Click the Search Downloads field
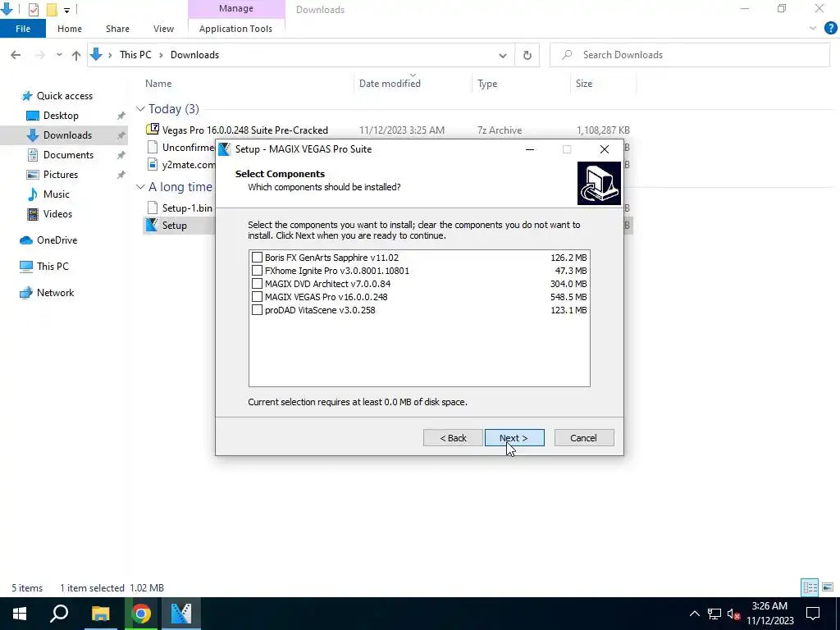This screenshot has width=840, height=630. click(x=690, y=55)
